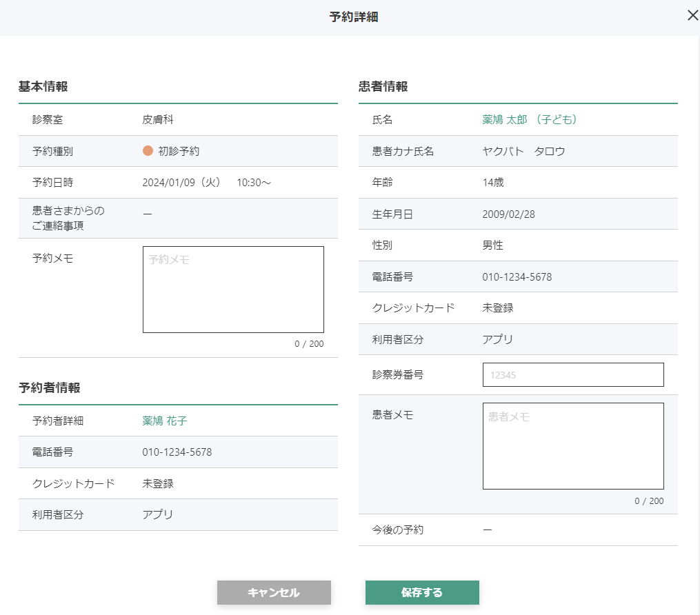This screenshot has height=615, width=700.
Task: Click the 診察室 label
Action: click(x=48, y=119)
